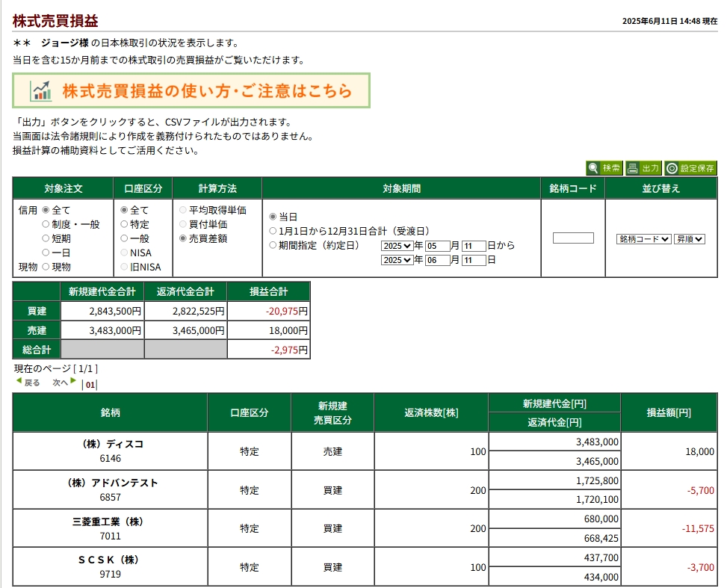
Task: Click the -3,700 loss amount
Action: click(x=701, y=568)
